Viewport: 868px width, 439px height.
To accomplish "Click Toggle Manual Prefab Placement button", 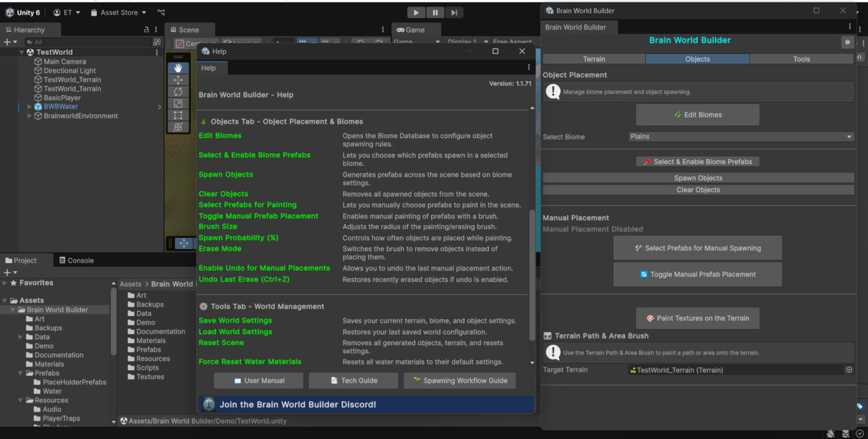I will (x=697, y=274).
